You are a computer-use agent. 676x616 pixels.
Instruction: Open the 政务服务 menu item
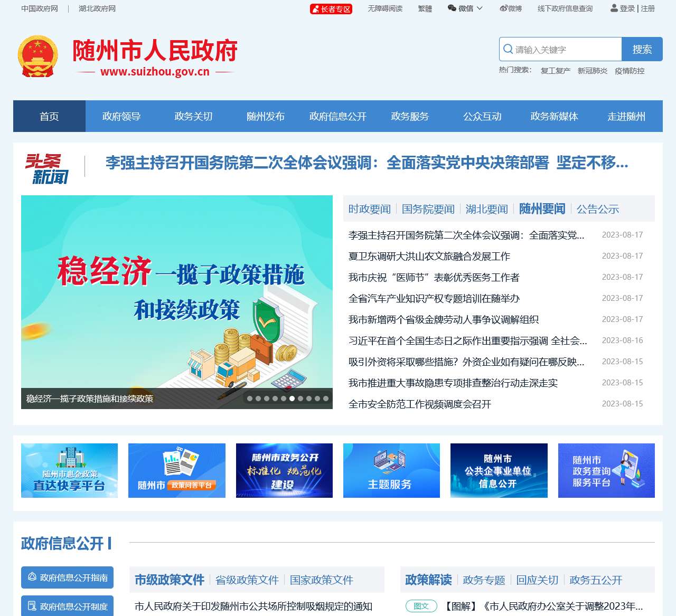coord(410,116)
